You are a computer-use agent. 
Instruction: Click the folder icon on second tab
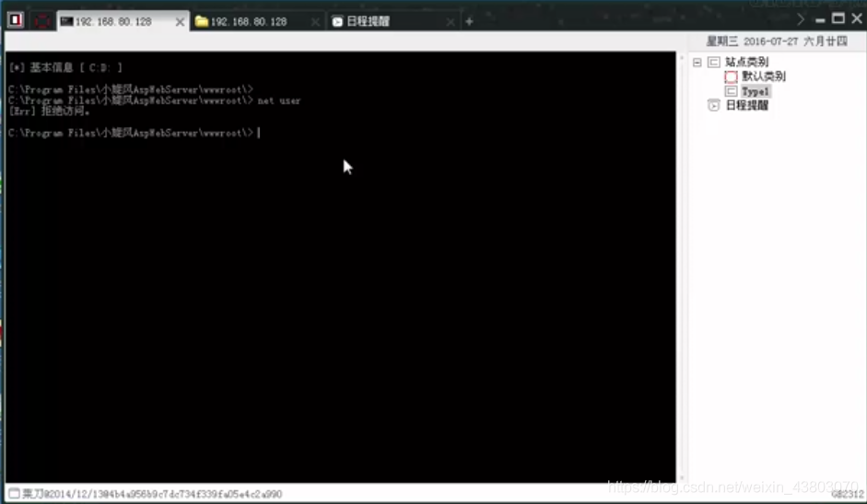click(x=201, y=21)
